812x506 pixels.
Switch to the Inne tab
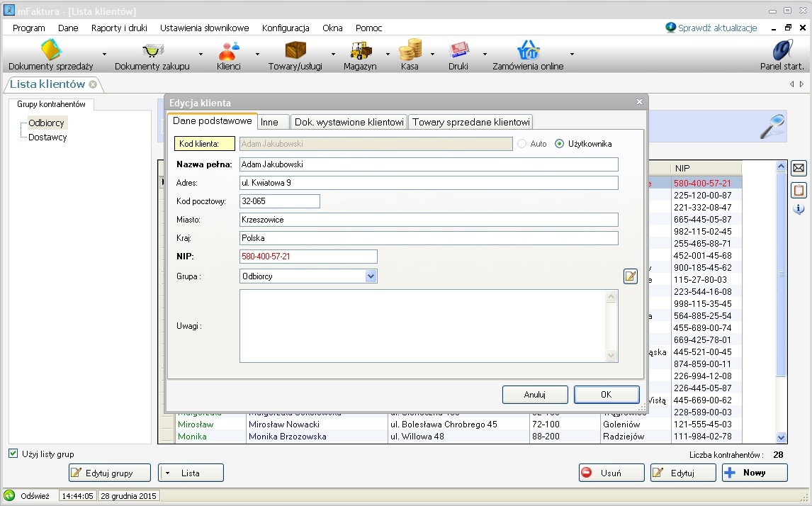[x=270, y=122]
